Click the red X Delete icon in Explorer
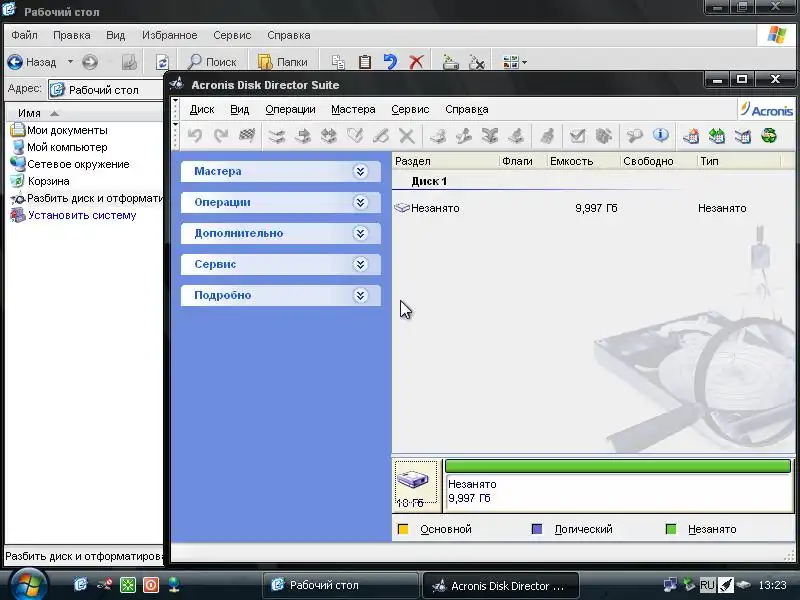 pos(416,62)
